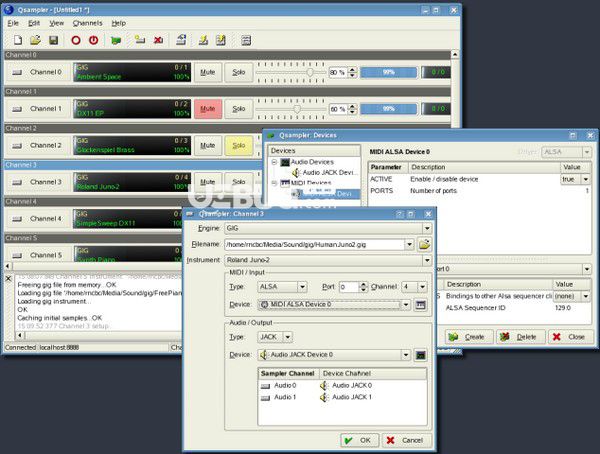Browse for a gig filename folder icon
The image size is (600, 454).
coord(424,244)
